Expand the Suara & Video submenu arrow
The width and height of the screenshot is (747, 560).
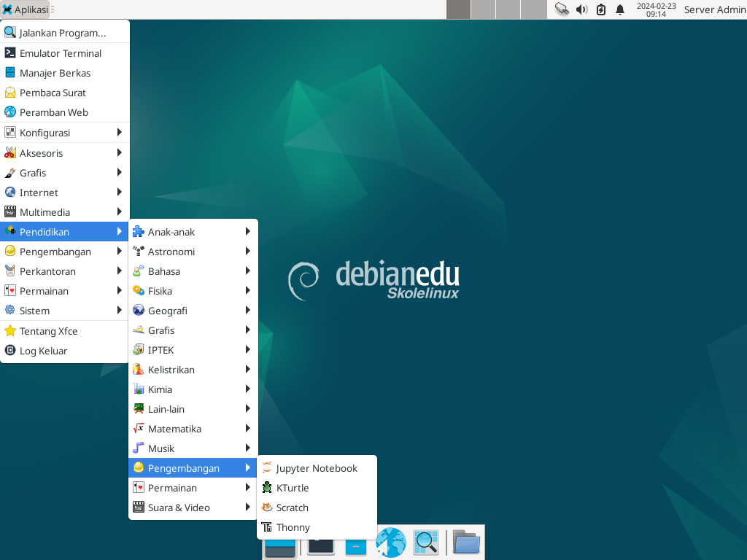248,507
